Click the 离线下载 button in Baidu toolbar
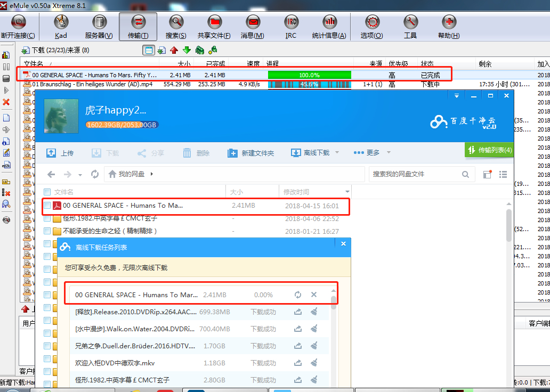550x392 pixels. [310, 152]
